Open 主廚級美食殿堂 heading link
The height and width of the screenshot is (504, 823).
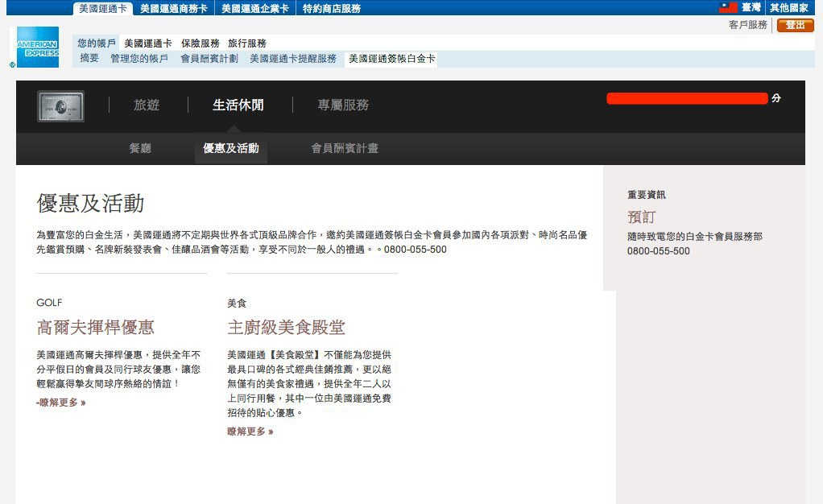[x=286, y=328]
